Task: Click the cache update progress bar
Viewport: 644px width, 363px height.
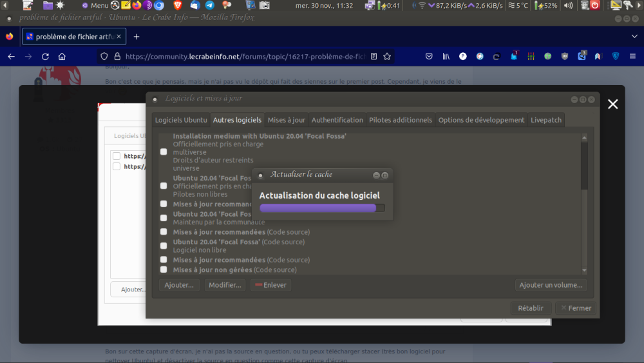Action: 321,208
